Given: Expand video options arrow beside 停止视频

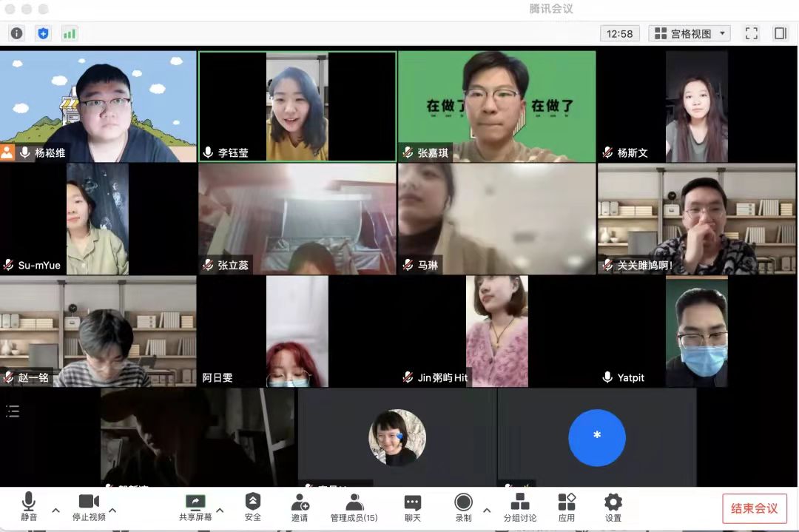Looking at the screenshot, I should point(113,510).
